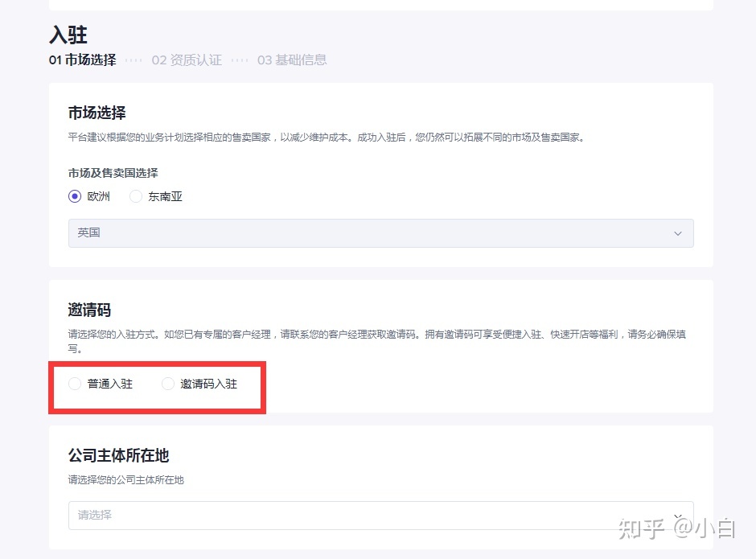This screenshot has height=559, width=756.
Task: Click the invitation code description starting 请选择您的入驻方式
Action: [376, 341]
